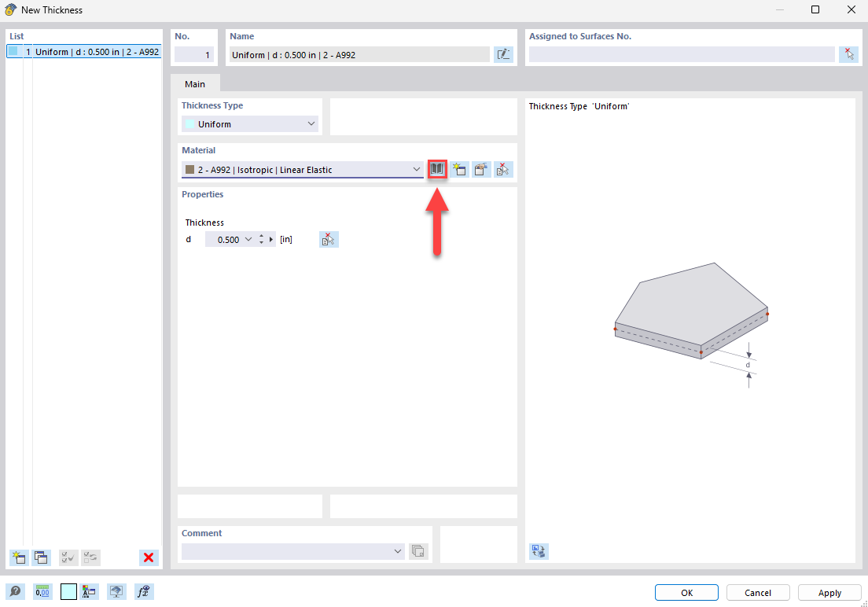This screenshot has height=607, width=868.
Task: Copy the selected thickness entry
Action: point(41,557)
